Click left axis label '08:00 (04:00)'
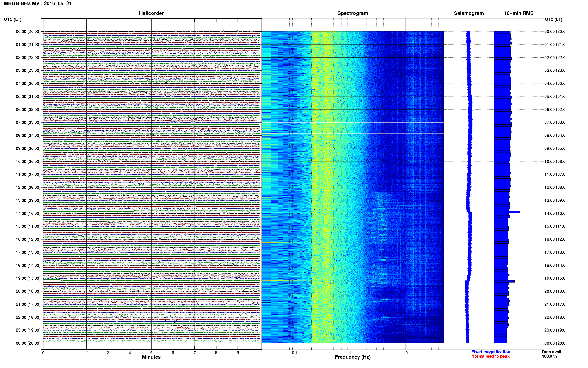Image resolution: width=588 pixels, height=368 pixels. [x=28, y=135]
